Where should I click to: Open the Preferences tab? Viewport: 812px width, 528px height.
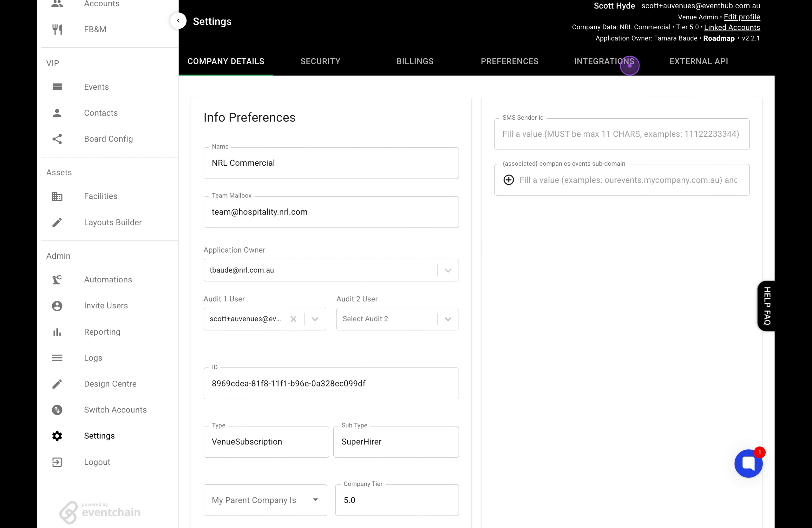[x=509, y=61]
